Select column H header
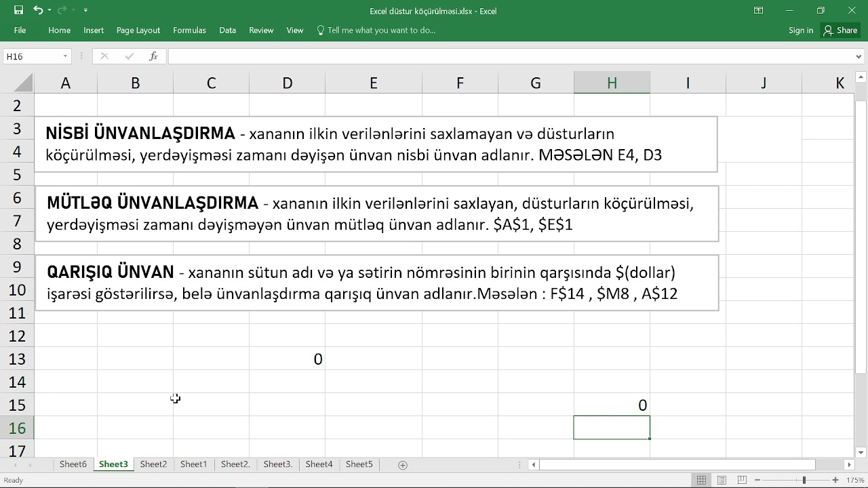The image size is (868, 488). point(612,83)
